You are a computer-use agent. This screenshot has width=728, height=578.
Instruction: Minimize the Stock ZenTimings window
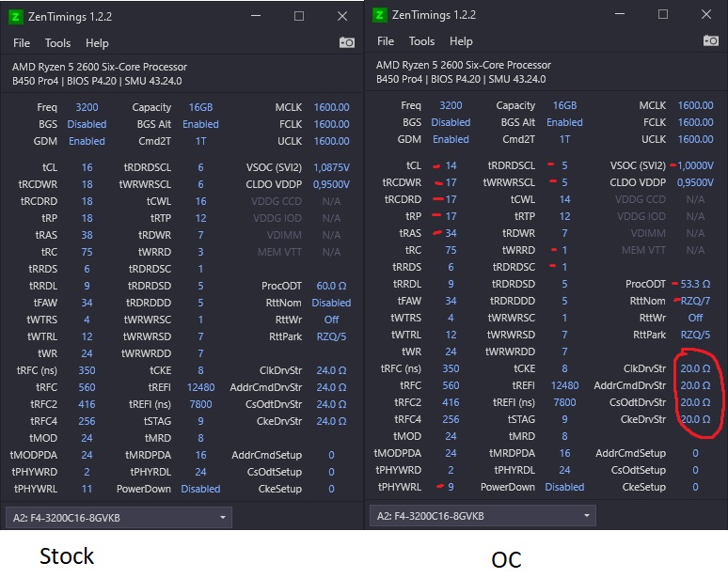256,16
